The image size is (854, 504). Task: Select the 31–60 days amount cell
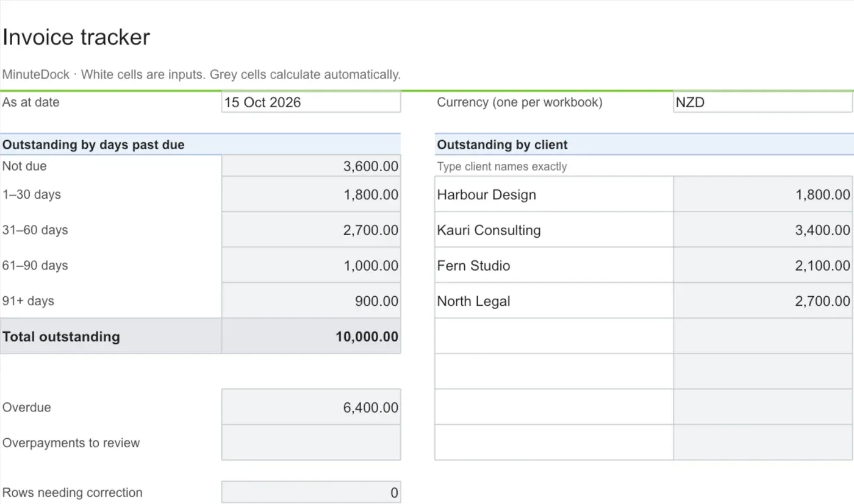pos(311,230)
